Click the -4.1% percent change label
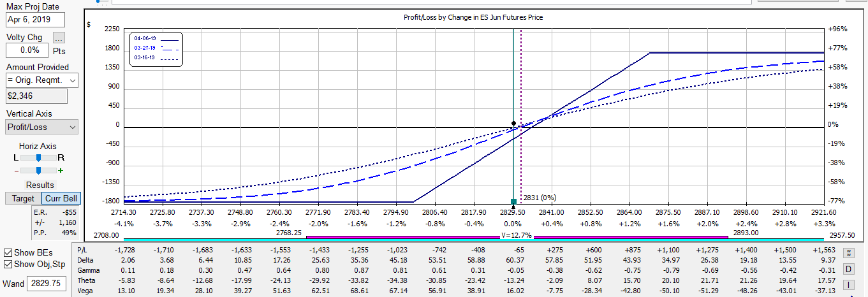Screen dimensions: 868x297 click(123, 224)
